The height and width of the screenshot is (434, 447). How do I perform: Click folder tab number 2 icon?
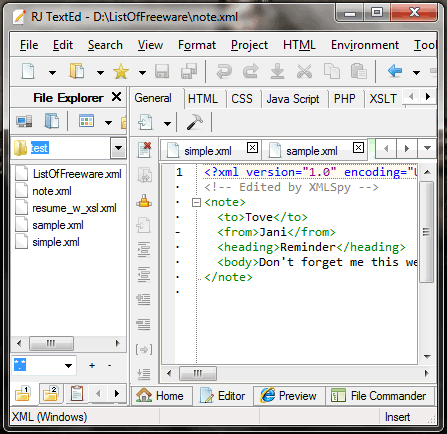pos(50,394)
